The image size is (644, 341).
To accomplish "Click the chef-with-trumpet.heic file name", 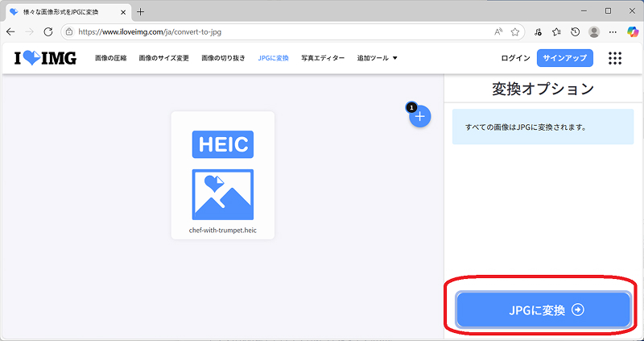I will pyautogui.click(x=223, y=231).
